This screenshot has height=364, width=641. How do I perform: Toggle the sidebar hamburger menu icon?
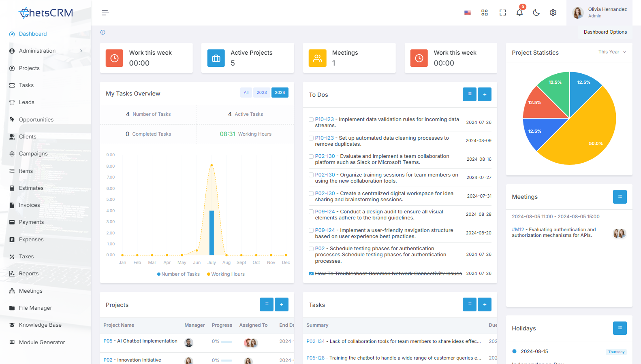105,13
